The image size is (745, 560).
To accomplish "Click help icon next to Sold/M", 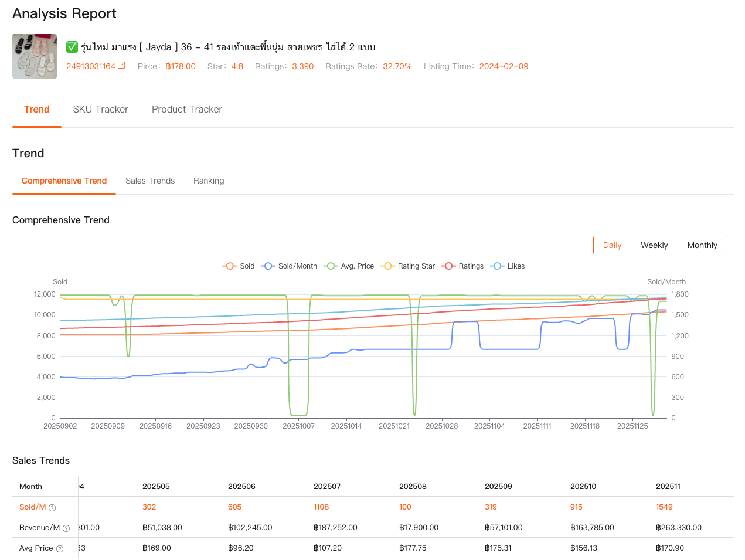I will [52, 508].
